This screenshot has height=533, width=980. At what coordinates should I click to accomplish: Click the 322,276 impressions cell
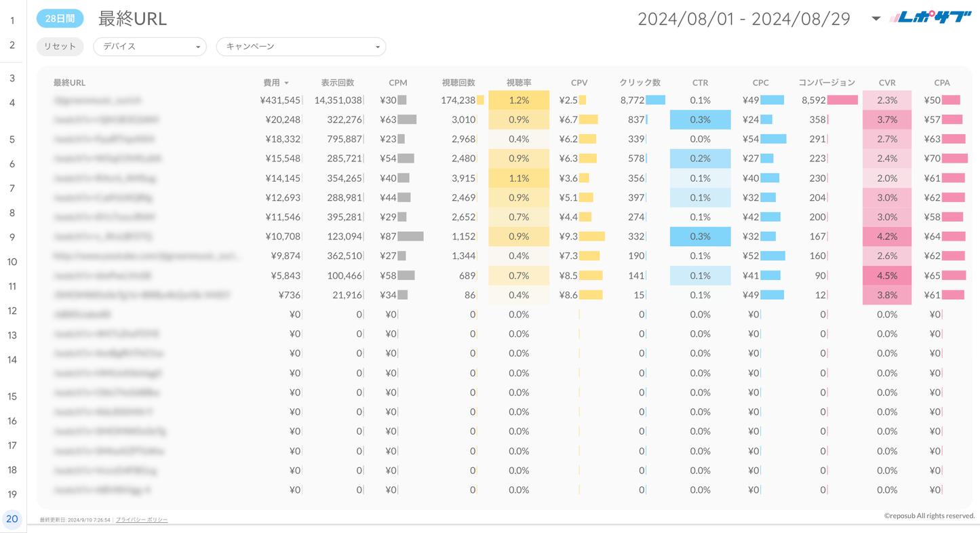[345, 119]
